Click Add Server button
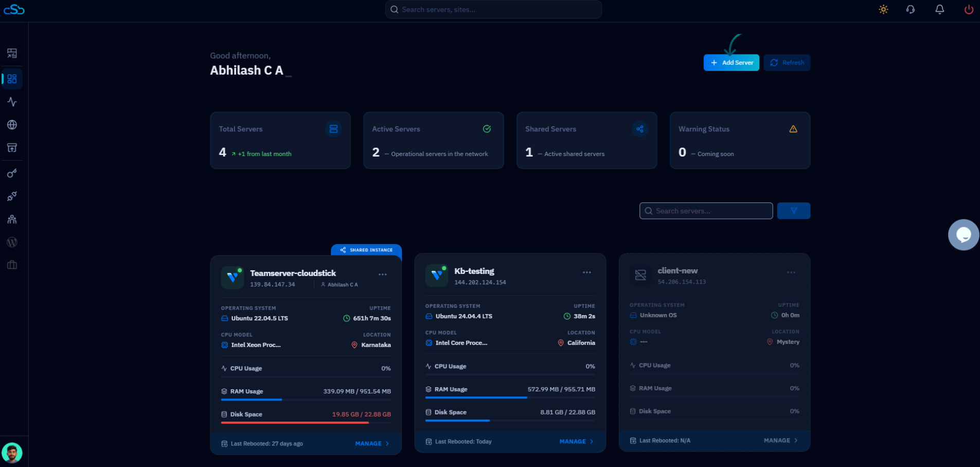Viewport: 980px width, 467px height. [x=731, y=62]
